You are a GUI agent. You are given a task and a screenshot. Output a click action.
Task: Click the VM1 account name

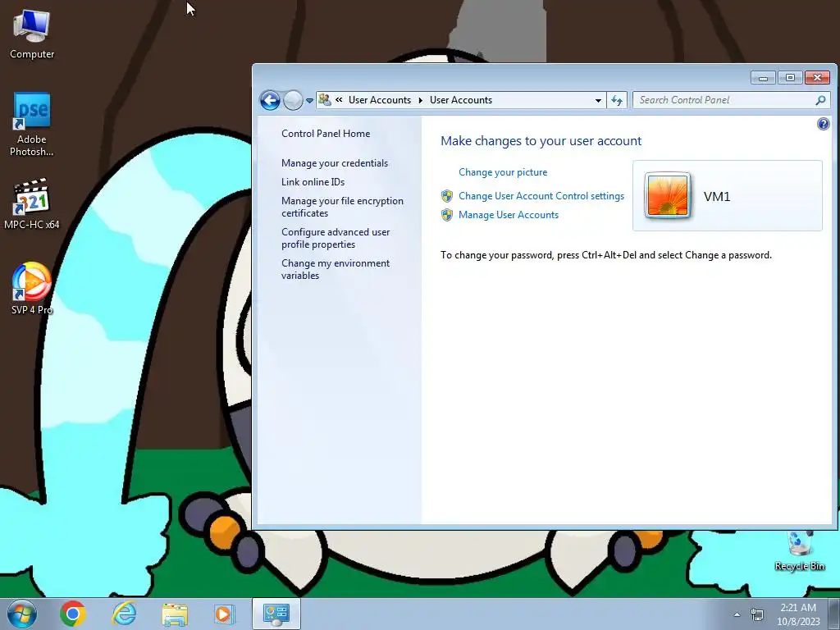(x=717, y=197)
